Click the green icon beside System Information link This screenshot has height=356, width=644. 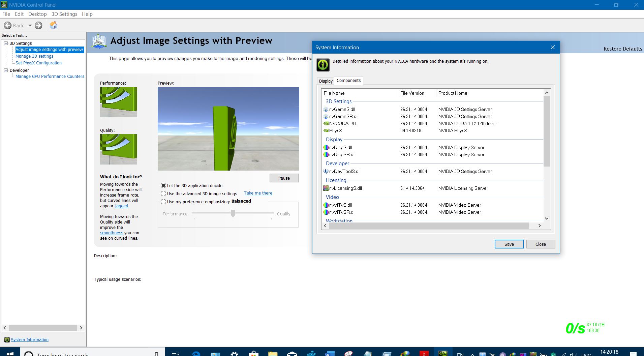(x=7, y=340)
